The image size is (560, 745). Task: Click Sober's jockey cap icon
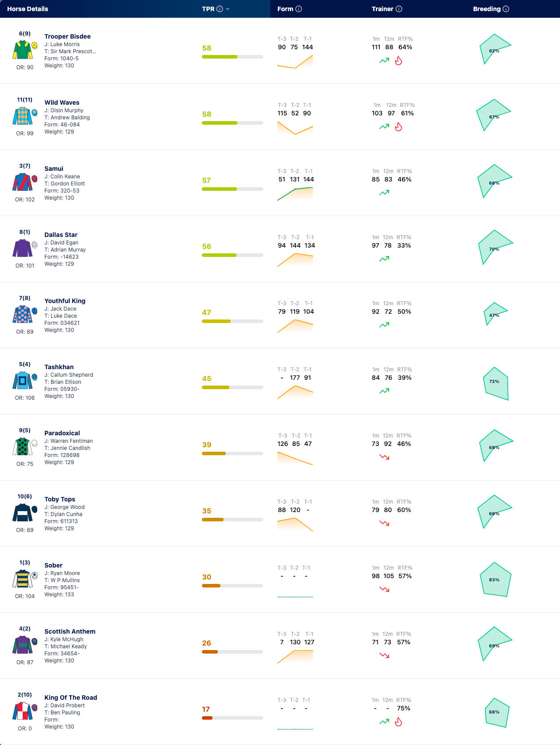tap(35, 575)
